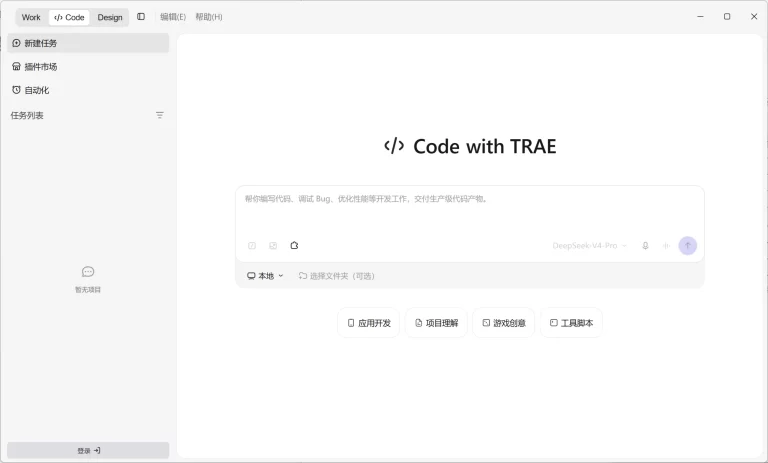Minimize the TRAE window

coord(700,17)
